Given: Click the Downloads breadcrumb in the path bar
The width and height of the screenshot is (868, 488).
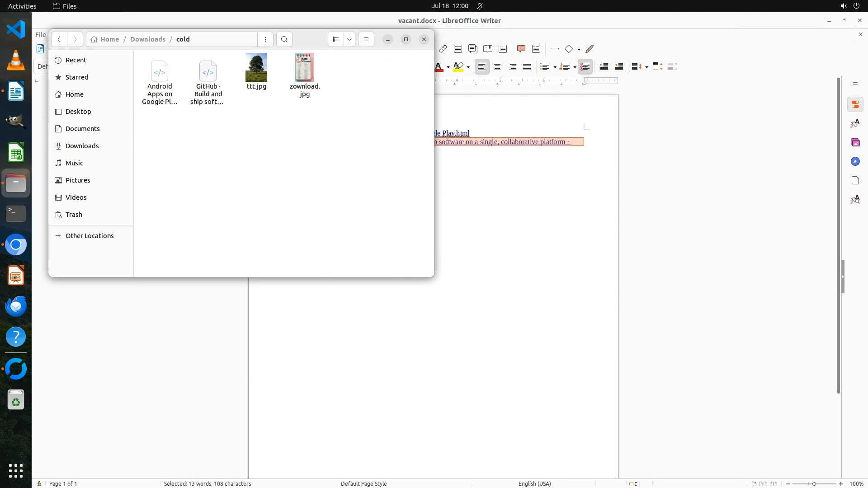Looking at the screenshot, I should tap(147, 39).
